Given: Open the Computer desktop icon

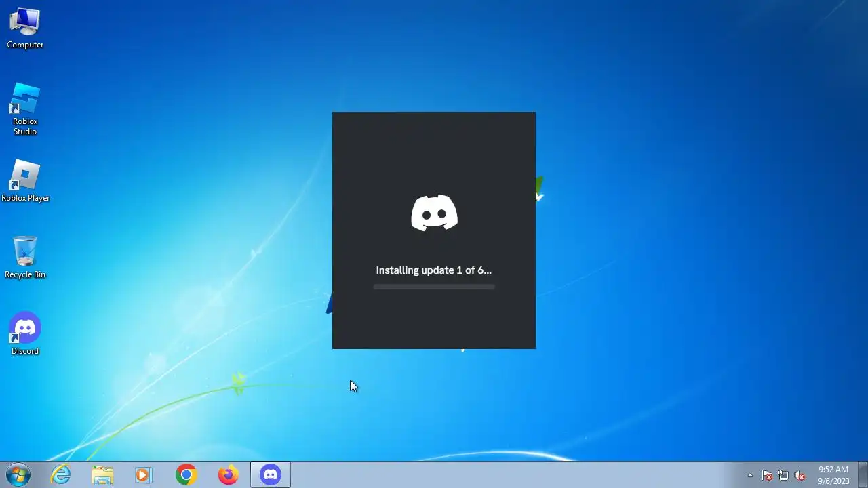Looking at the screenshot, I should coord(25,28).
